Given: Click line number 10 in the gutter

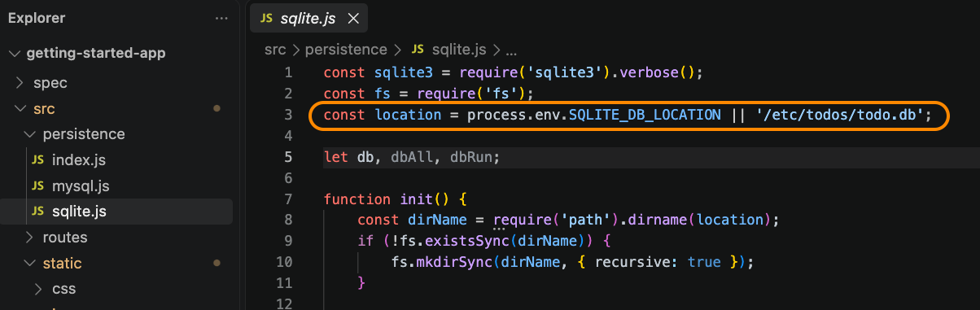Looking at the screenshot, I should tap(284, 262).
